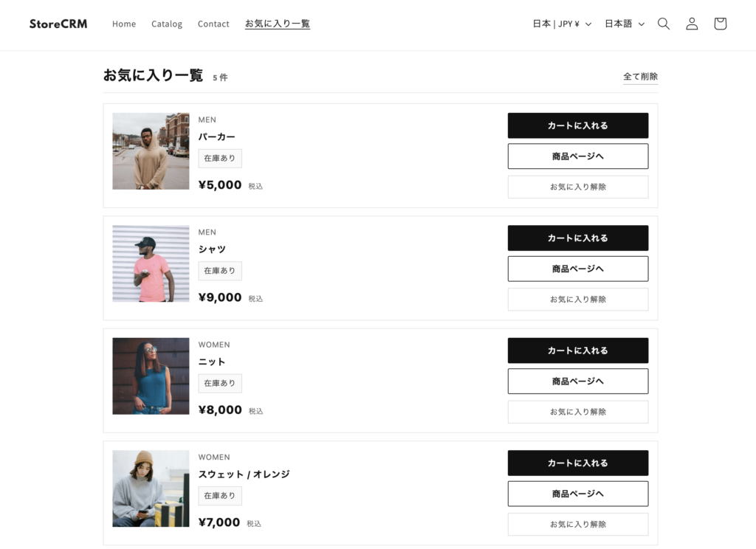Expand the 日本 | JPY ¥ currency dropdown
Viewport: 756px width, 549px height.
pyautogui.click(x=562, y=24)
